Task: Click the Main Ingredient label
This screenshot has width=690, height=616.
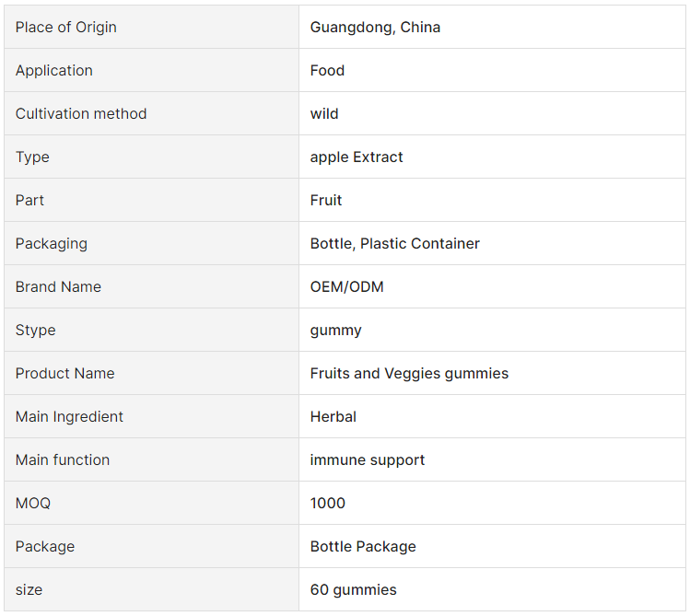Action: (x=69, y=417)
